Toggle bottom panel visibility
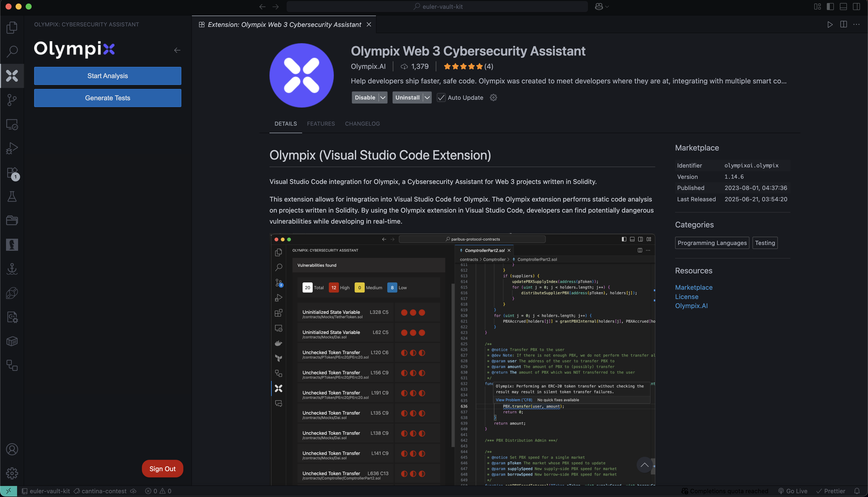 (x=843, y=7)
